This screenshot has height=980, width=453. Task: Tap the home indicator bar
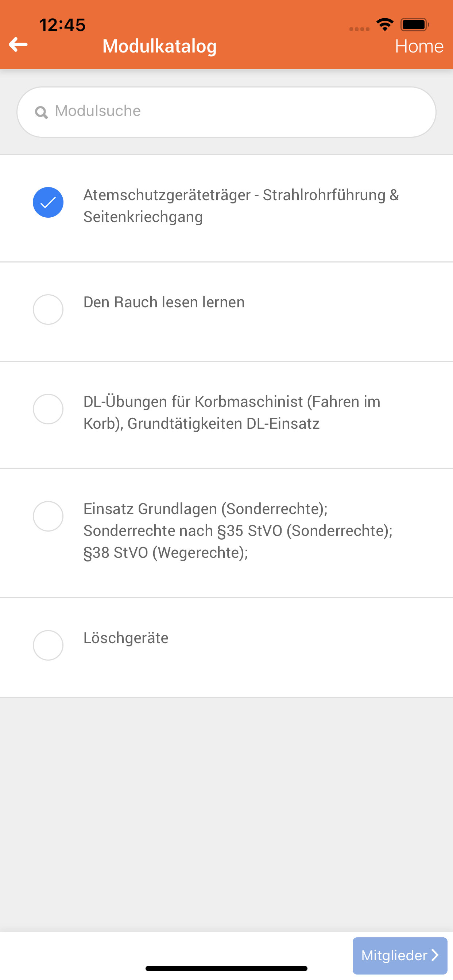pos(226,968)
